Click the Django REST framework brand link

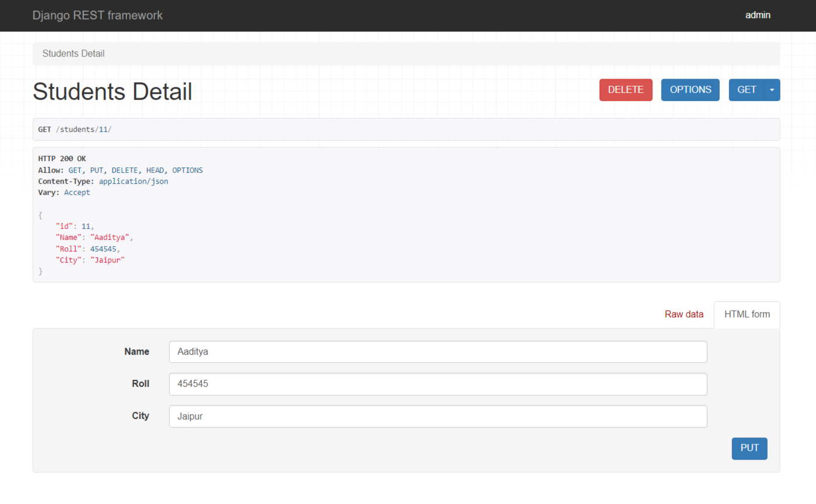(x=97, y=15)
